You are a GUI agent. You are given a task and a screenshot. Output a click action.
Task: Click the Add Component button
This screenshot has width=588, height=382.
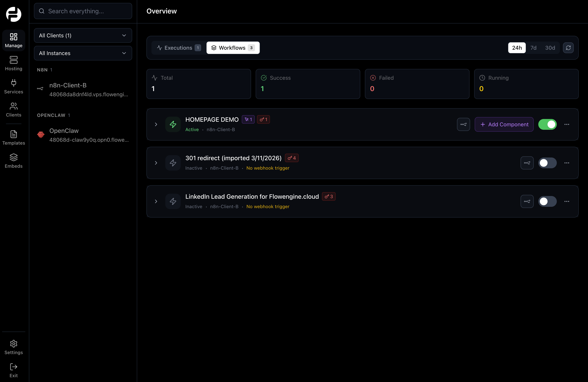click(504, 124)
